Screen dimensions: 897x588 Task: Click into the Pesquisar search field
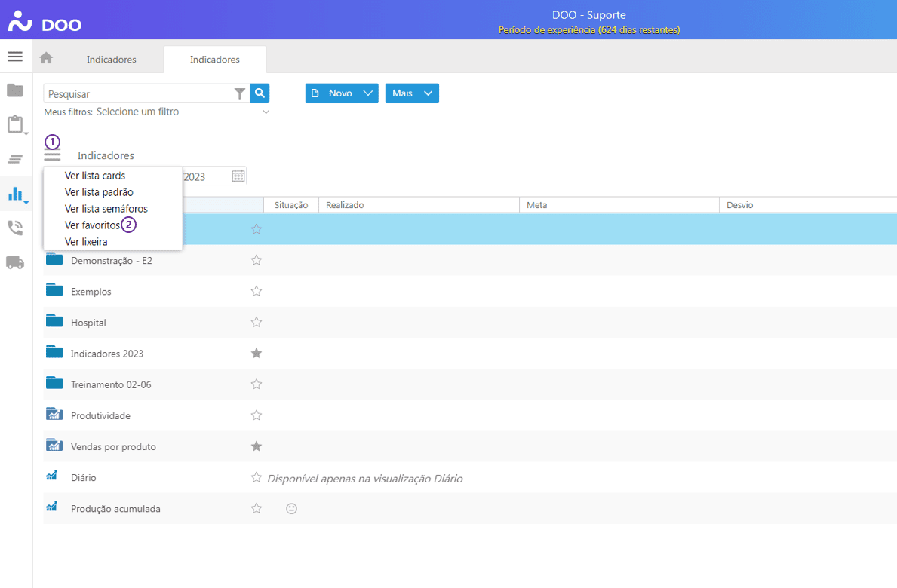pyautogui.click(x=139, y=94)
